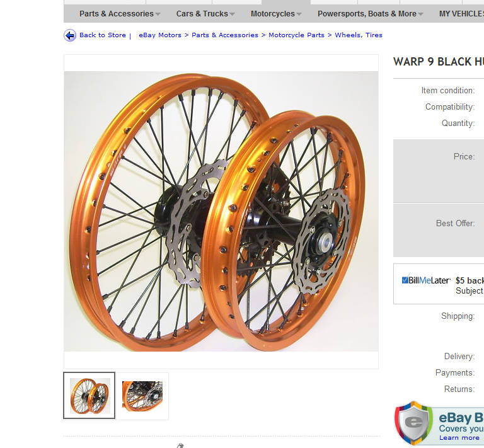Select the first wheel set thumbnail
Screen dimensions: 484x448
(89, 396)
